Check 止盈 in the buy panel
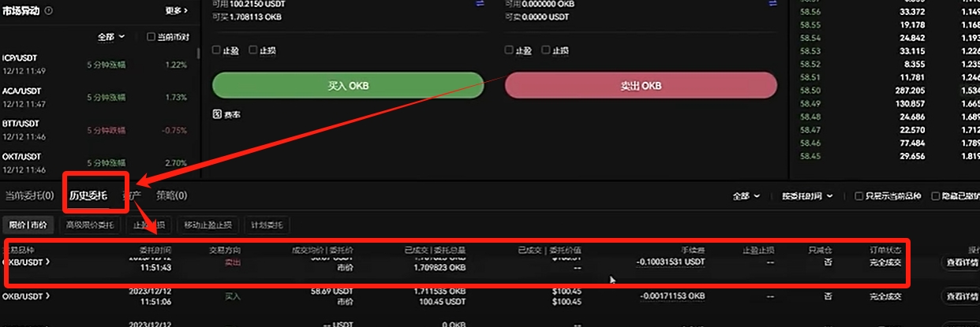 pyautogui.click(x=217, y=50)
